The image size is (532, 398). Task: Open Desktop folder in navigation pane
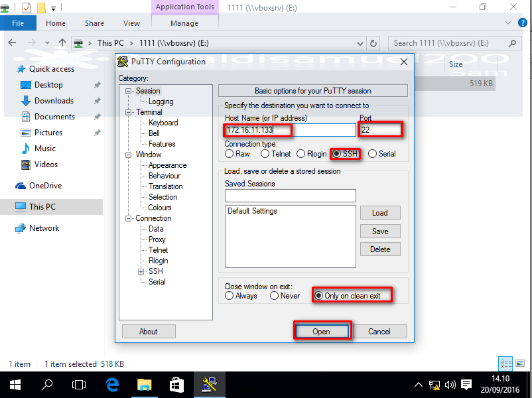(48, 85)
